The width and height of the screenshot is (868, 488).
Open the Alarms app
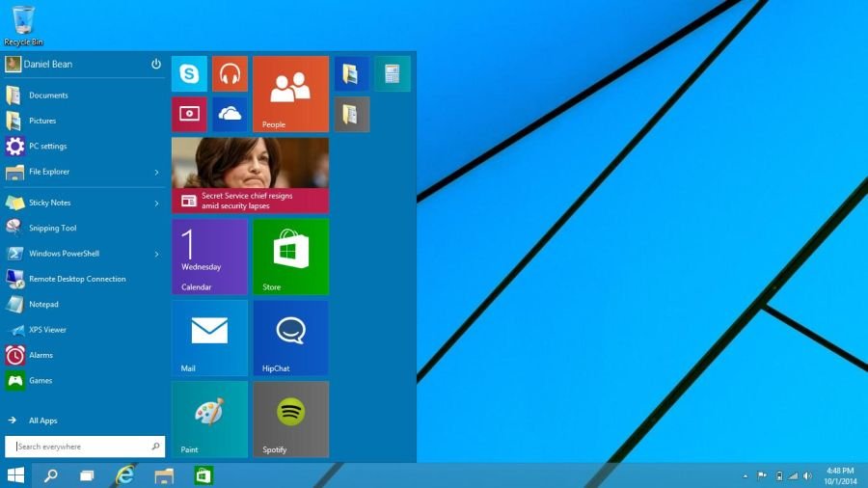coord(84,355)
